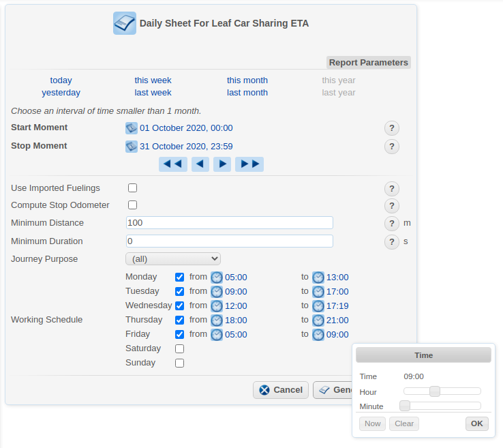
Task: Open help for Start Moment
Action: pyautogui.click(x=391, y=128)
